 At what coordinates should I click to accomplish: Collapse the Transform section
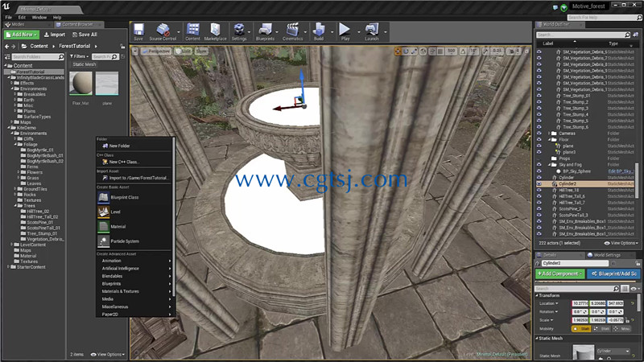pos(537,295)
